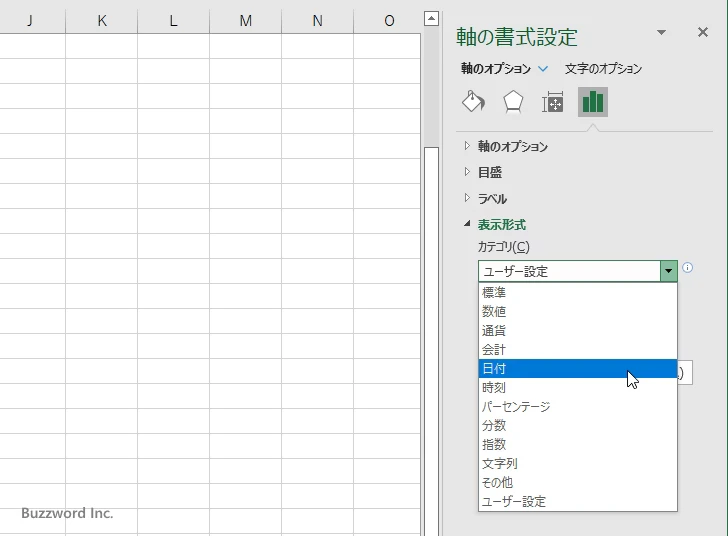Viewport: 728px width, 536px height.
Task: Click the scroll up arrow of worksheet
Action: coord(431,19)
